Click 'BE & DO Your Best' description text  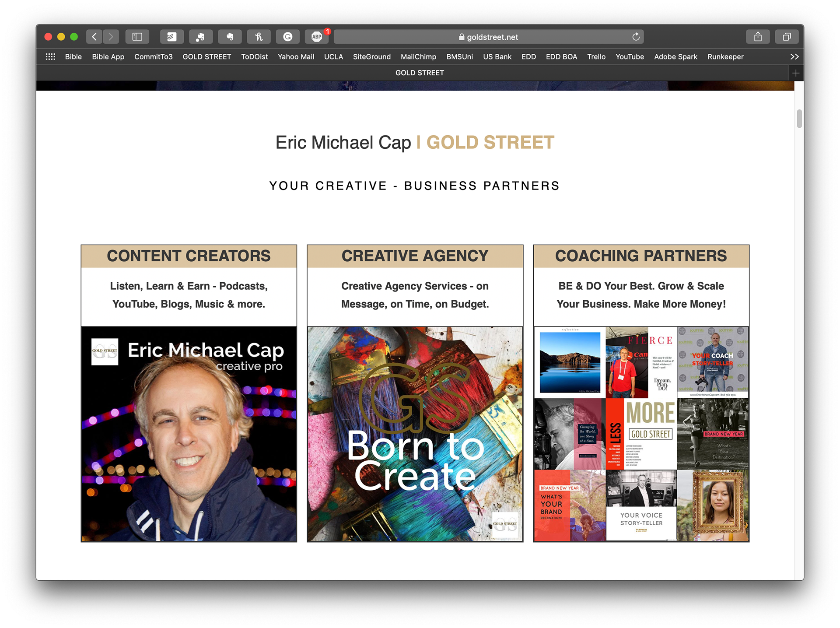(641, 295)
